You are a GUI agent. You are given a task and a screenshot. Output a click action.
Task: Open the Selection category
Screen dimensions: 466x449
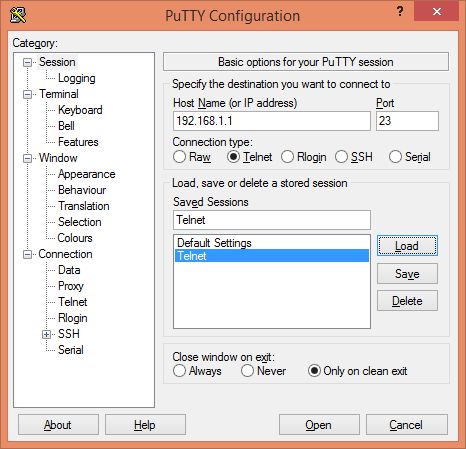tap(79, 222)
